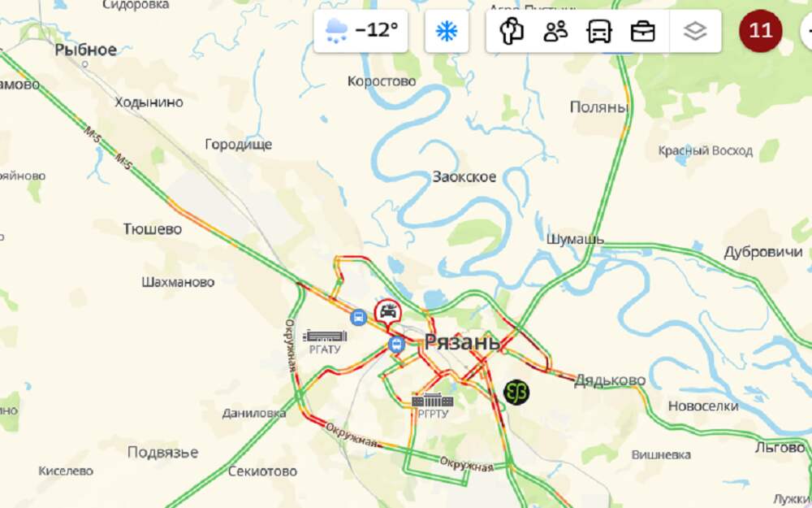Click the Рязань city label
This screenshot has width=812, height=508.
(462, 342)
